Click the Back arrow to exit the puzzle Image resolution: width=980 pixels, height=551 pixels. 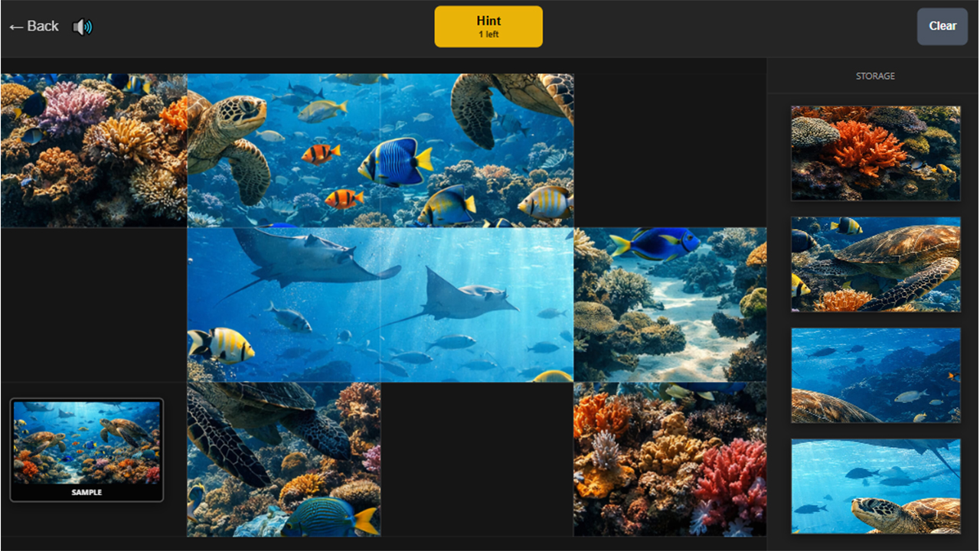(34, 25)
